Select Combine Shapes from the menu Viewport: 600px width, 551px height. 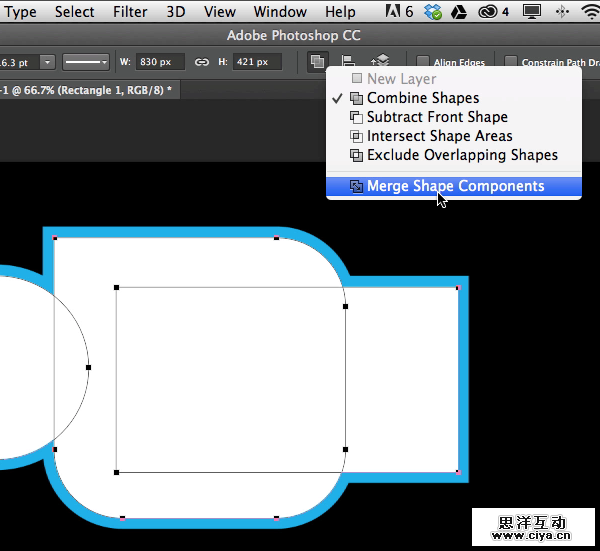pyautogui.click(x=454, y=98)
